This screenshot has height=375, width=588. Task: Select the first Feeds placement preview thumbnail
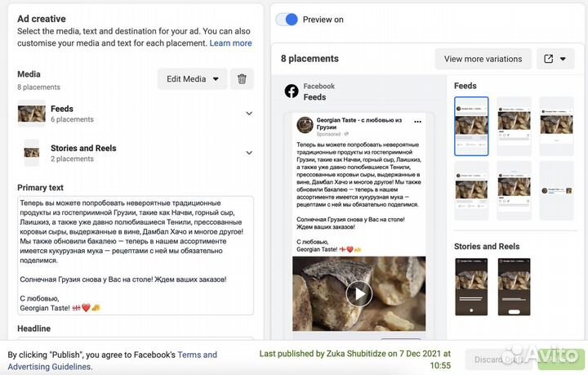tap(471, 126)
